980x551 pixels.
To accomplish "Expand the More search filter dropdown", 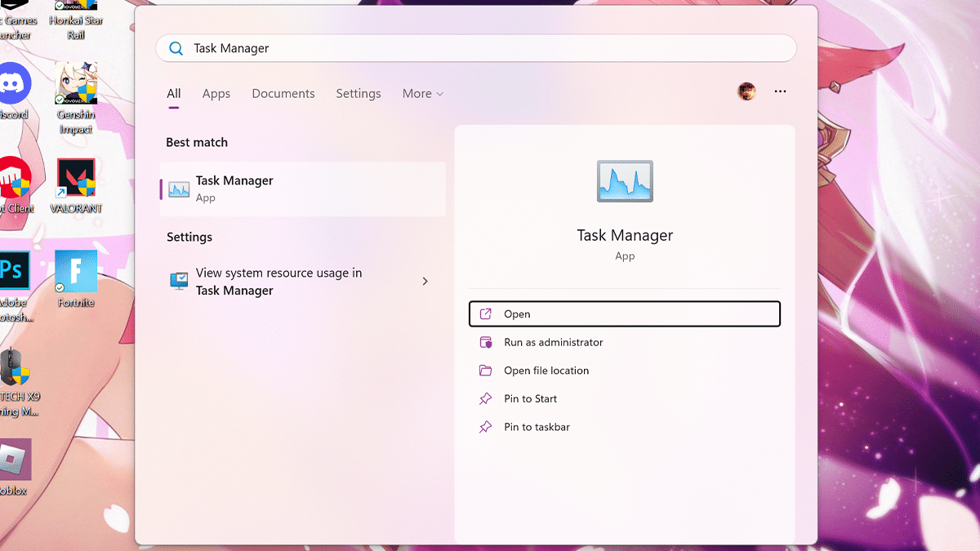I will pyautogui.click(x=422, y=93).
